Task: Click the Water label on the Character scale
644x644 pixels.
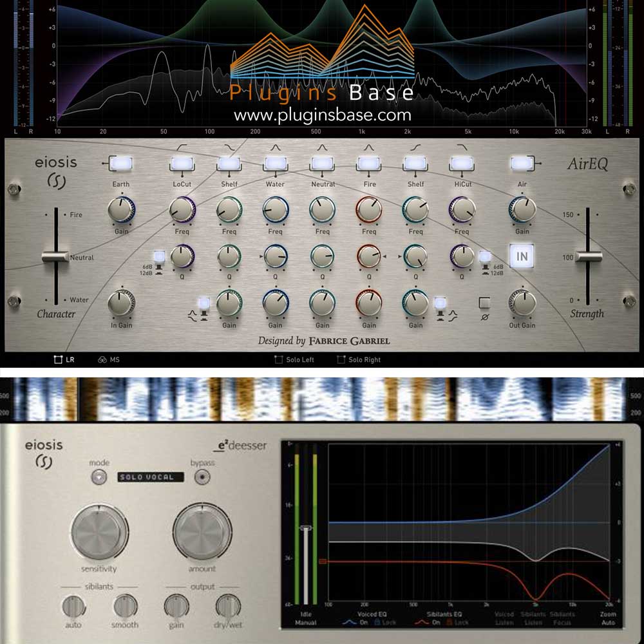Action: [79, 300]
